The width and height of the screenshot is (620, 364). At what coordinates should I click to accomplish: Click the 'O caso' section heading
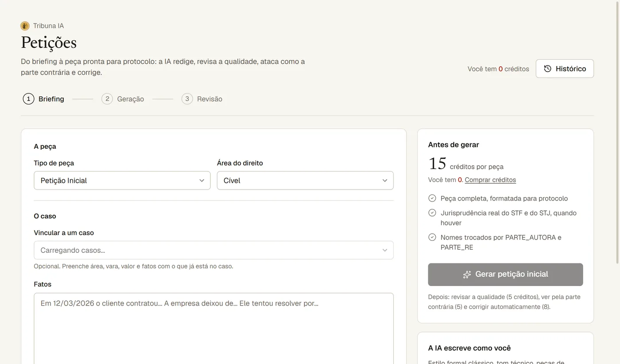[x=45, y=216]
